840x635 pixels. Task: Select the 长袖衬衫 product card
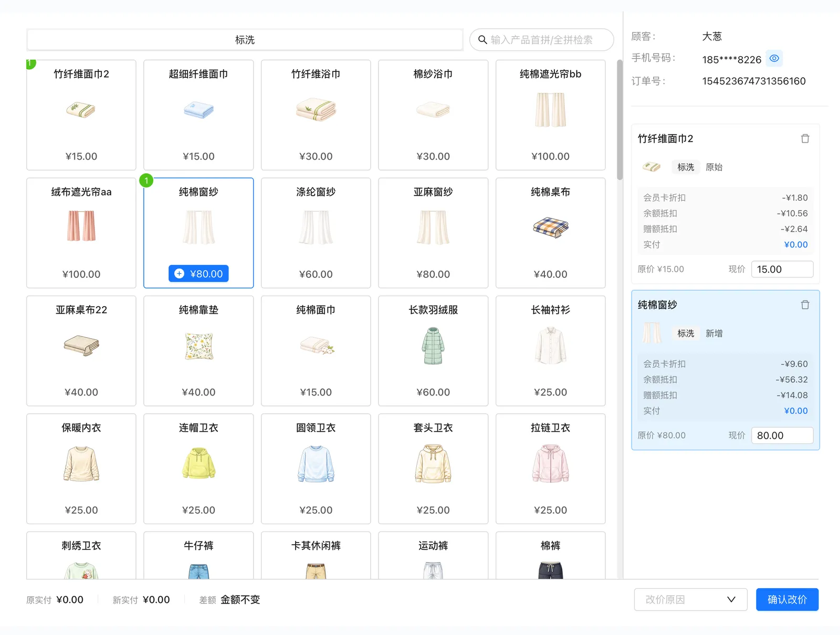coord(550,351)
